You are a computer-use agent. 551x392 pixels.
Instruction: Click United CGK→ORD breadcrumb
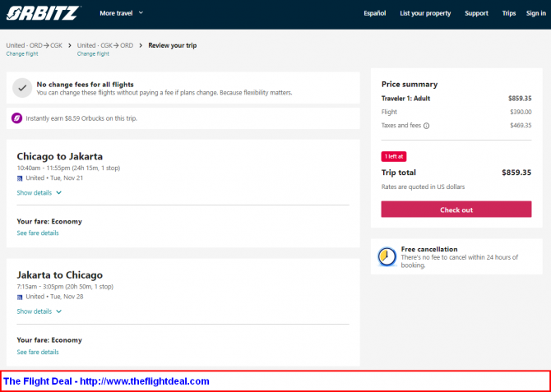point(105,45)
